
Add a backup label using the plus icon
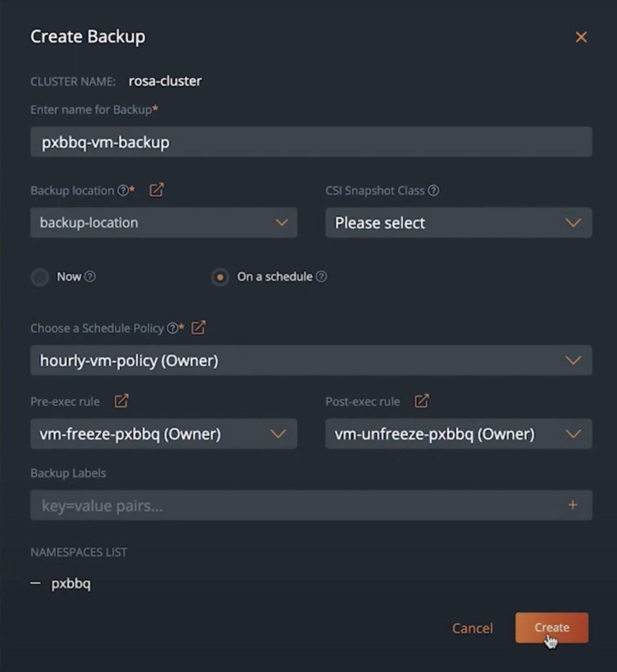point(572,505)
